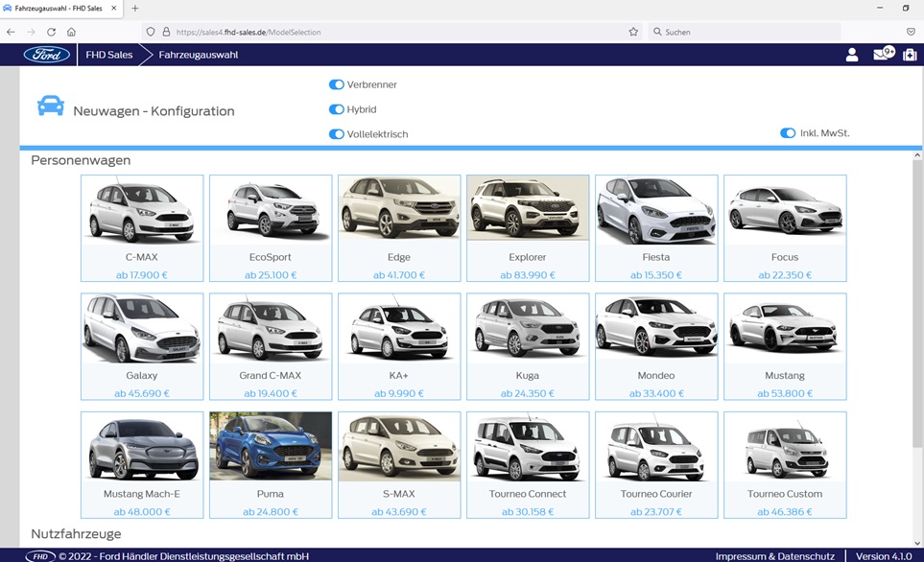Open the Grand C-MAX model card
This screenshot has height=562, width=924.
click(x=271, y=346)
